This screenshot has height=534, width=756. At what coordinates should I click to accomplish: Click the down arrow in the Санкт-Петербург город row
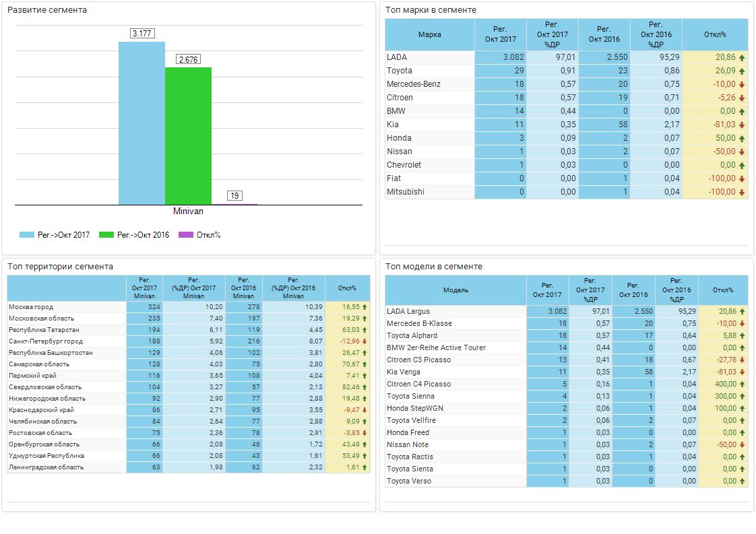(x=365, y=341)
